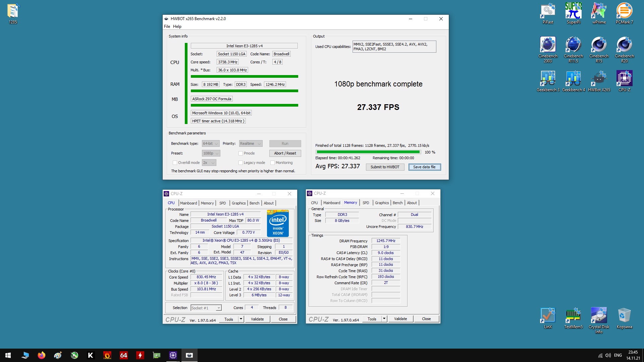Select CPU tab in right CPU-Z window
The width and height of the screenshot is (644, 362).
(314, 203)
